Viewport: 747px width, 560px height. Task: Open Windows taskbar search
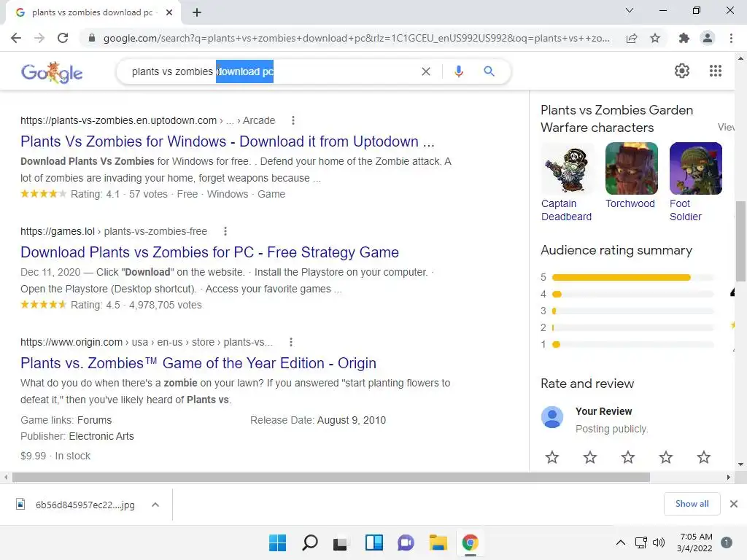[x=309, y=542]
